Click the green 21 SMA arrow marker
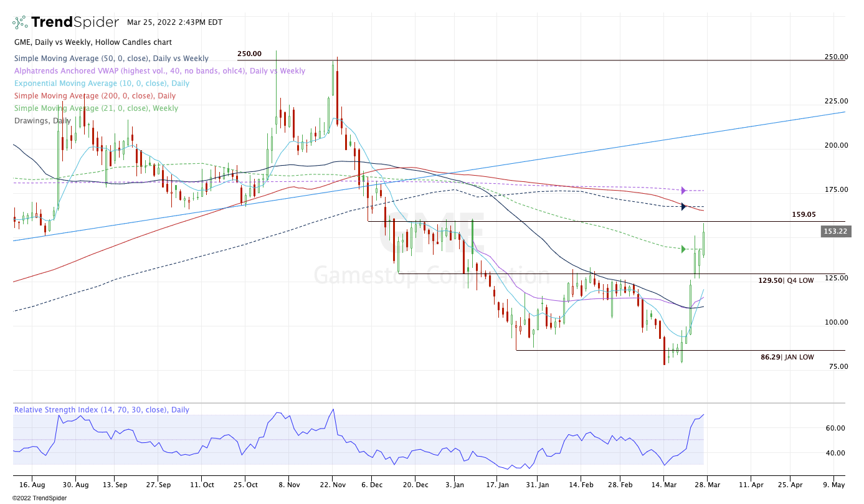 click(683, 249)
